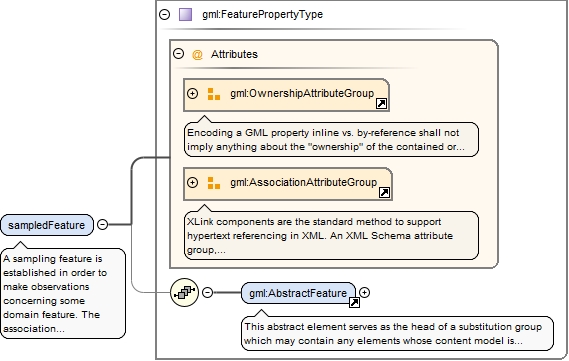This screenshot has width=569, height=361.
Task: Follow the AssociationAttributeGroup reference arrow
Action: coord(384,193)
